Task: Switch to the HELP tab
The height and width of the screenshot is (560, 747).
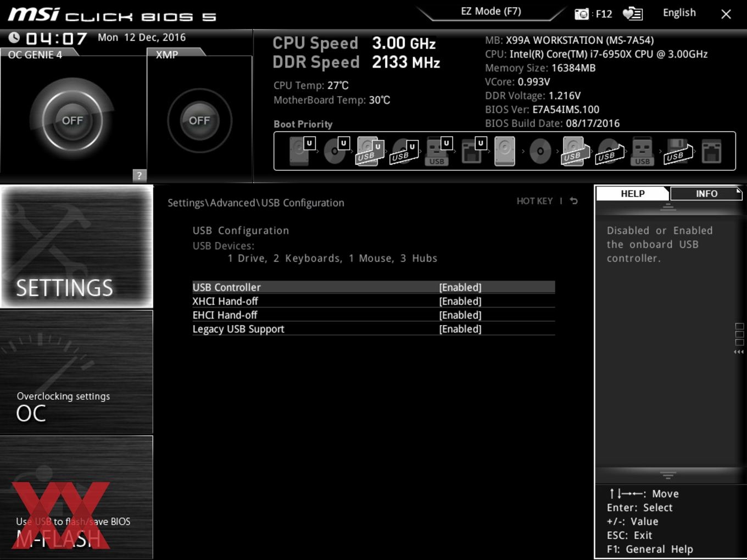Action: pos(633,193)
